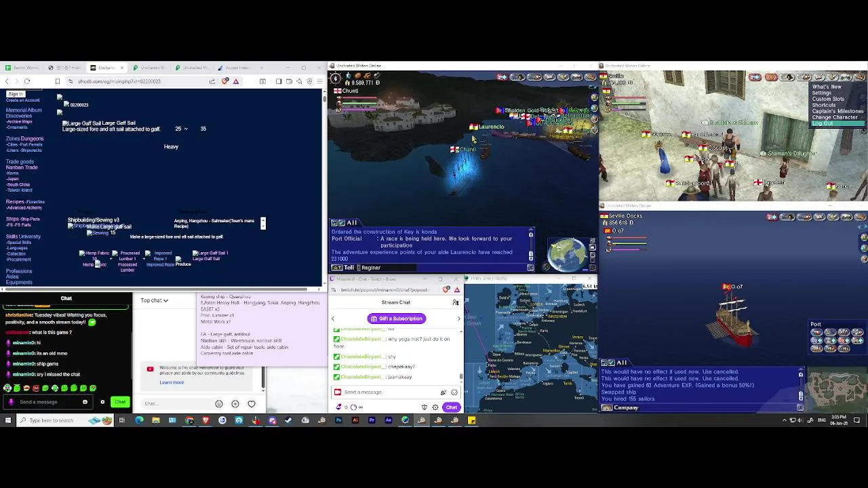This screenshot has width=868, height=488.
Task: Click the globe minimap in harbor game window
Action: click(x=567, y=253)
